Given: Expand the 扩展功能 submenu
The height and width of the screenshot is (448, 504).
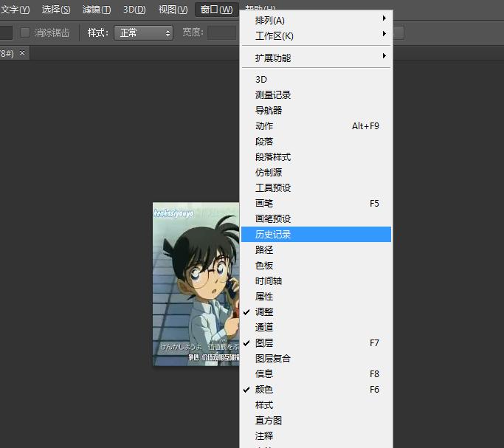Looking at the screenshot, I should [x=317, y=58].
